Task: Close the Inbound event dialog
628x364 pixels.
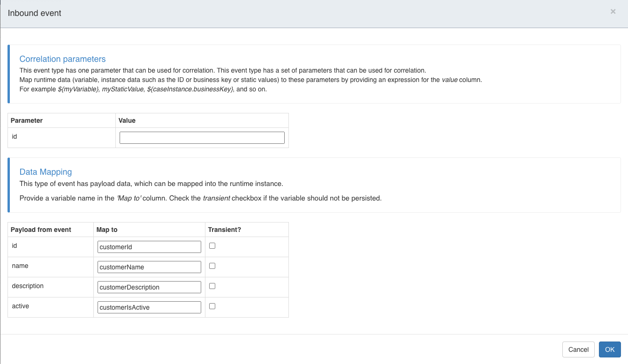Action: [x=613, y=12]
